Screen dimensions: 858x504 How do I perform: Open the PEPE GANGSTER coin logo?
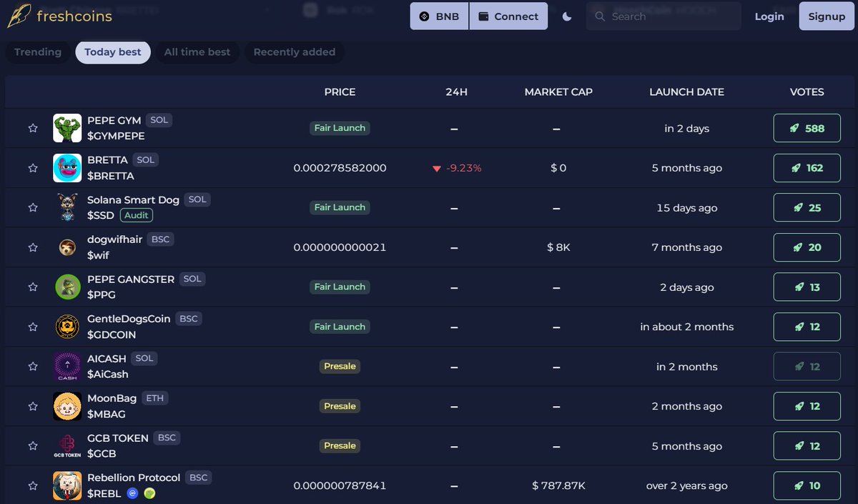67,287
